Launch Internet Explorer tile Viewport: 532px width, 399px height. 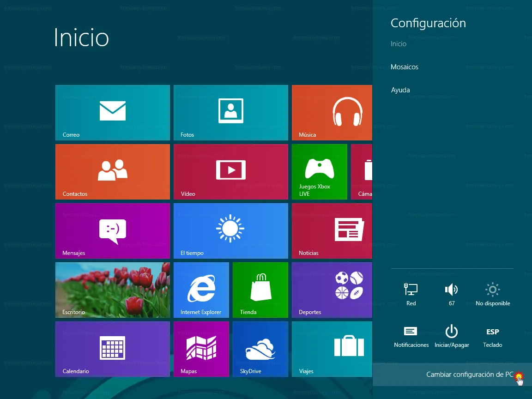pyautogui.click(x=201, y=290)
